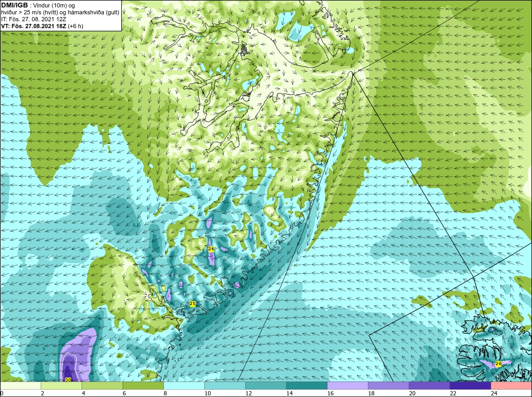Click the "14" scale label

click(x=289, y=393)
